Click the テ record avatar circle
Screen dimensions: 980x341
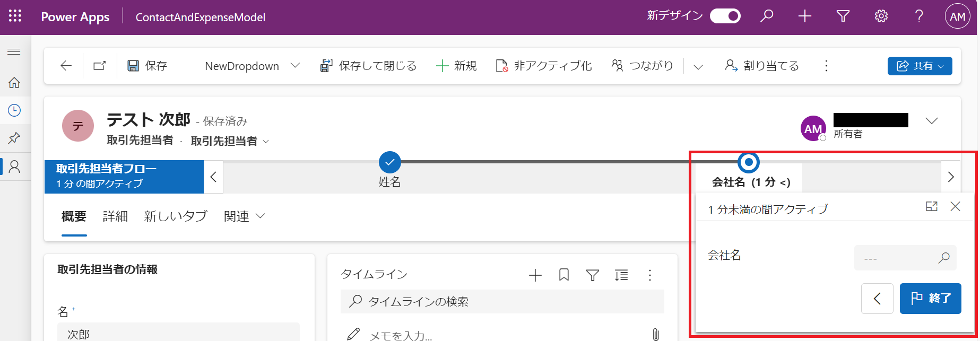pyautogui.click(x=78, y=126)
